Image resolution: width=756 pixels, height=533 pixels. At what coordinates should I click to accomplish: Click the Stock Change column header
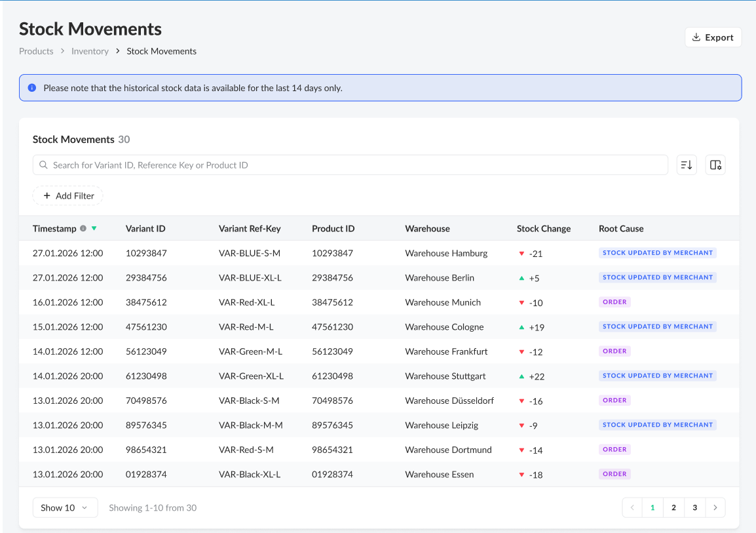point(543,229)
